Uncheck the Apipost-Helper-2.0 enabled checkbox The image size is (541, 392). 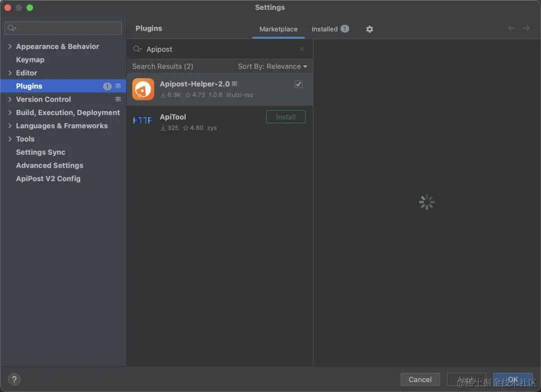[299, 84]
